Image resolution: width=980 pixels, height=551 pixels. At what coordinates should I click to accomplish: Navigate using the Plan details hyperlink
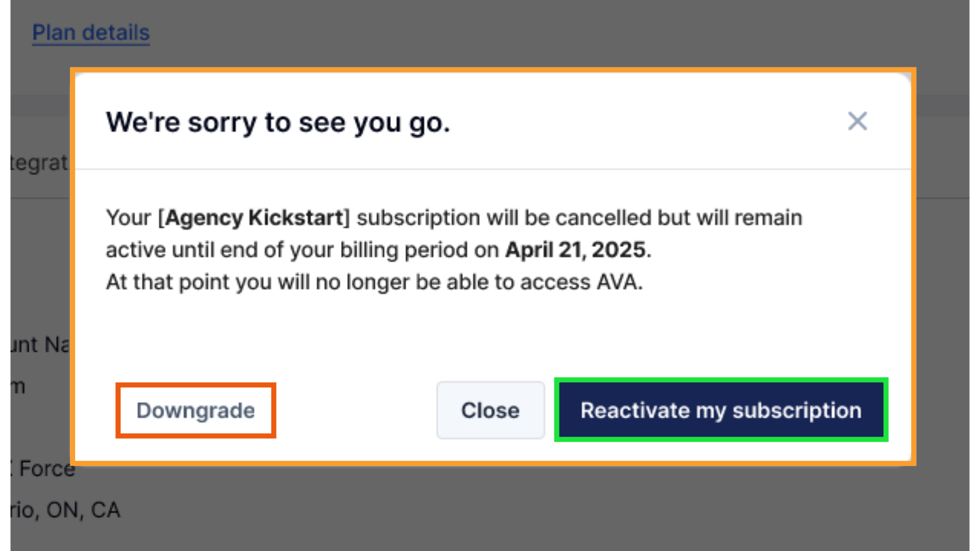point(90,32)
